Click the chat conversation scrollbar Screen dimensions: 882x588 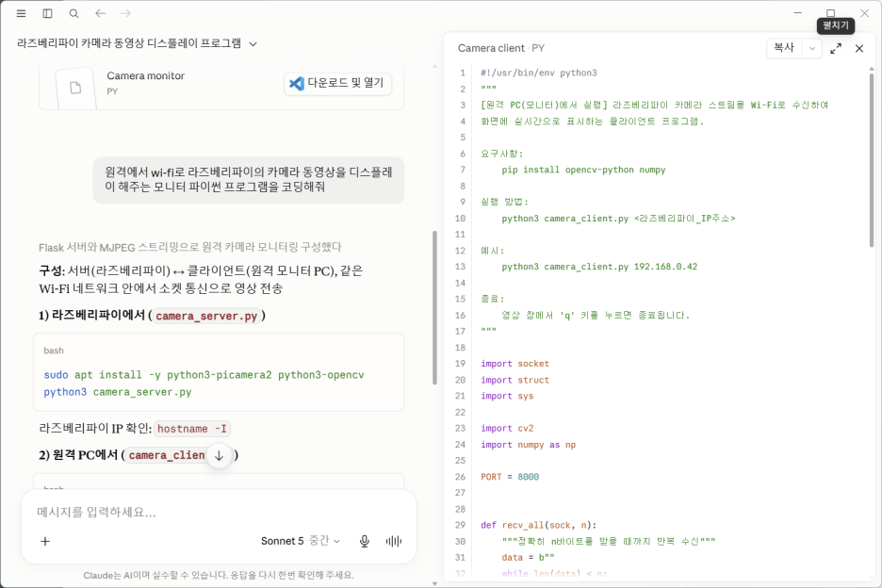434,308
